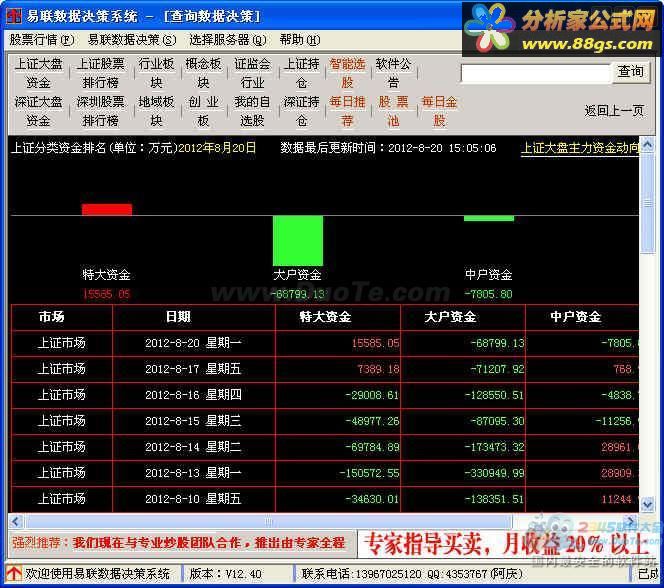Open 概念板块 section
Image resolution: width=664 pixels, height=588 pixels.
[x=203, y=73]
